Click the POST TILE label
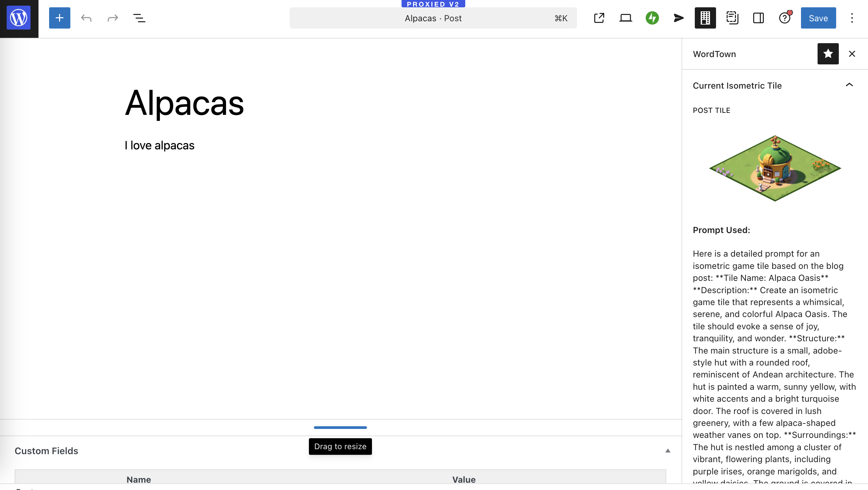Image resolution: width=868 pixels, height=490 pixels. (711, 110)
